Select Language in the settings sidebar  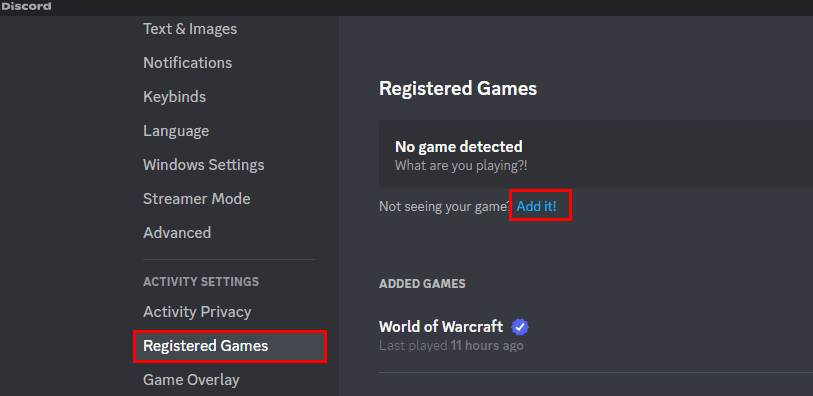[176, 131]
